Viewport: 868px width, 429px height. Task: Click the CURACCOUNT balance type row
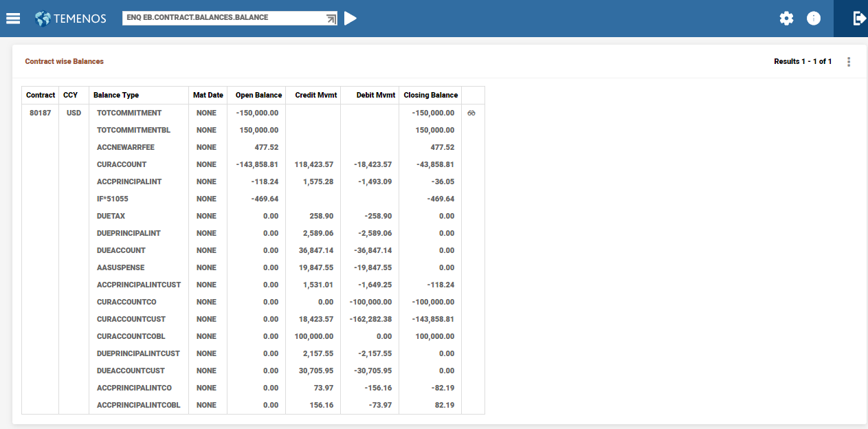point(122,164)
